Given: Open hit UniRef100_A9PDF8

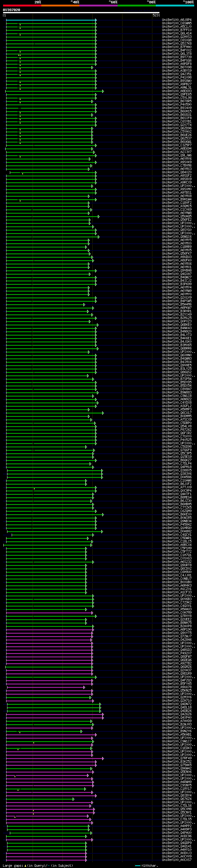Looking at the screenshot, I should [177, 64].
